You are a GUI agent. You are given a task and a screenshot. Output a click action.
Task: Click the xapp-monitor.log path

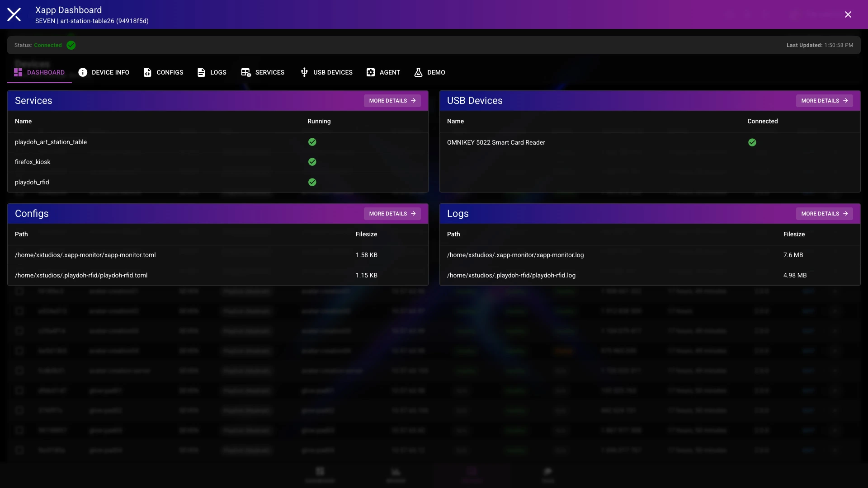click(515, 255)
